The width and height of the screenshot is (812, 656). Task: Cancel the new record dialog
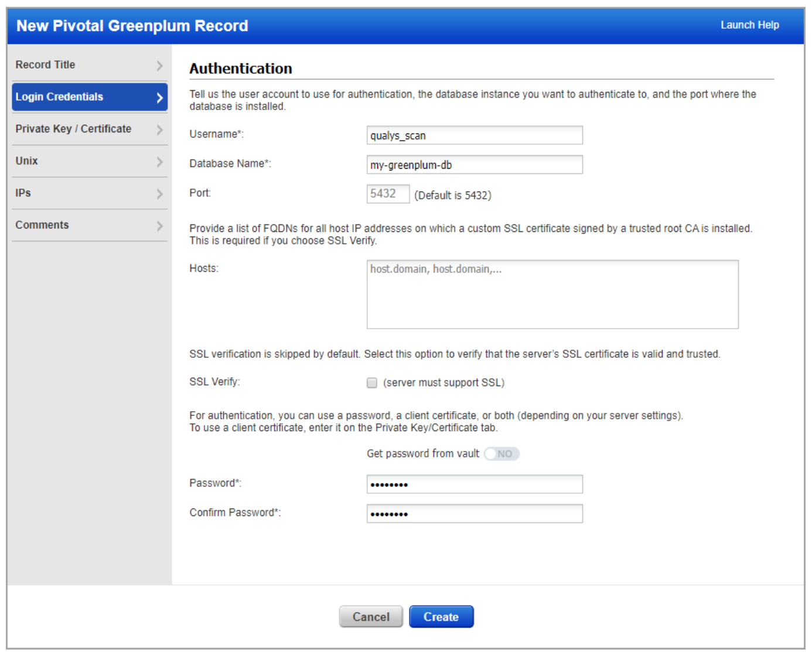371,617
